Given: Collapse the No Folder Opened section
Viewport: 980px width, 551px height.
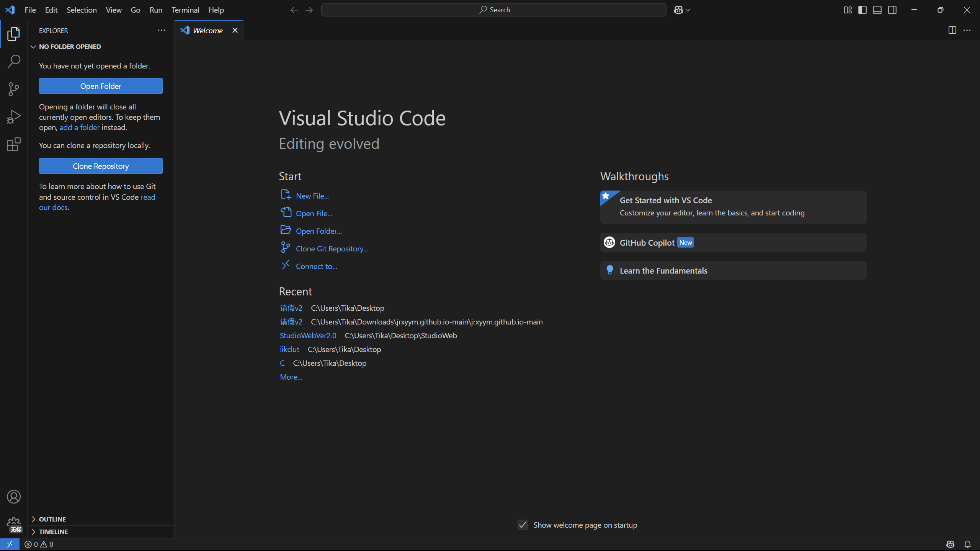Looking at the screenshot, I should pyautogui.click(x=70, y=47).
